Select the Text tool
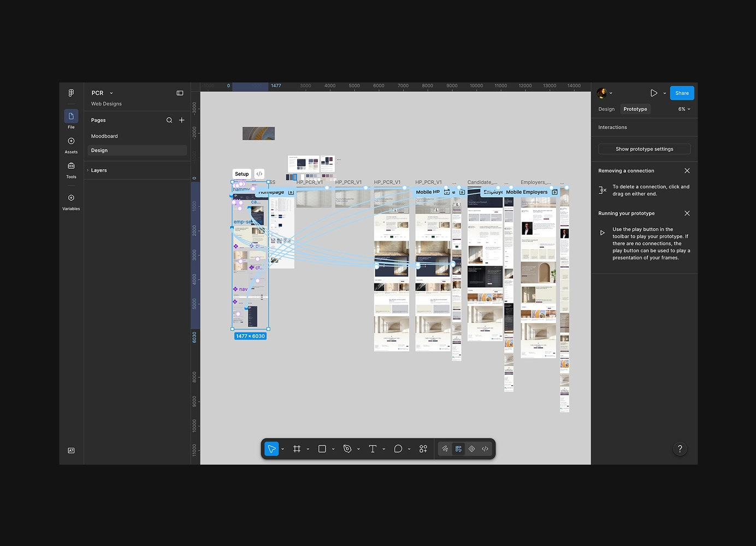The image size is (756, 546). point(373,449)
